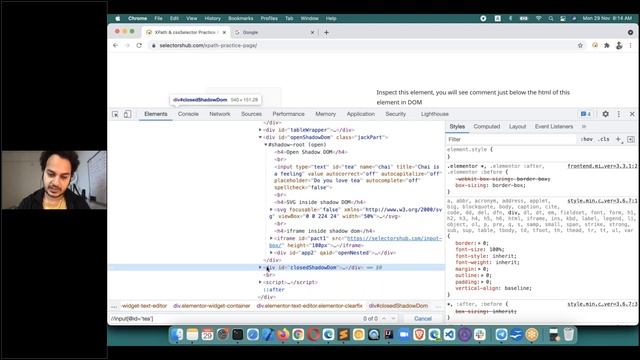The width and height of the screenshot is (640, 360).
Task: Go back with the browser back arrow
Action: (x=116, y=45)
